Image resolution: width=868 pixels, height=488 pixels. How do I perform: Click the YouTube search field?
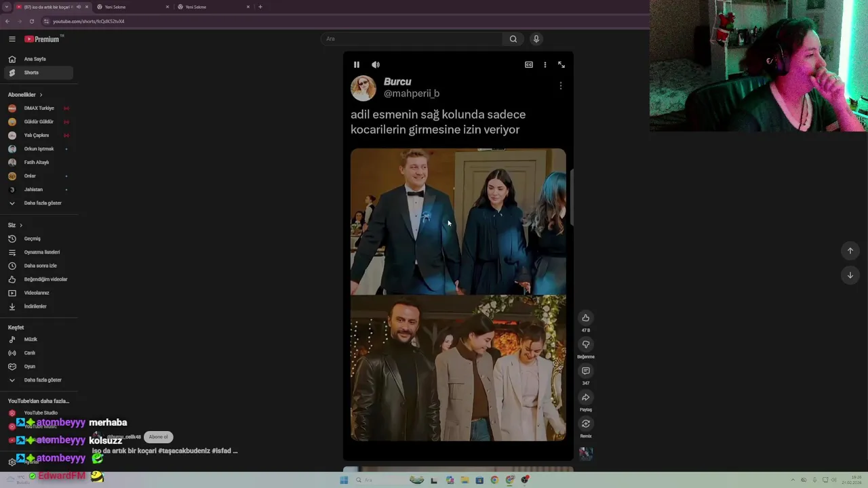point(412,39)
